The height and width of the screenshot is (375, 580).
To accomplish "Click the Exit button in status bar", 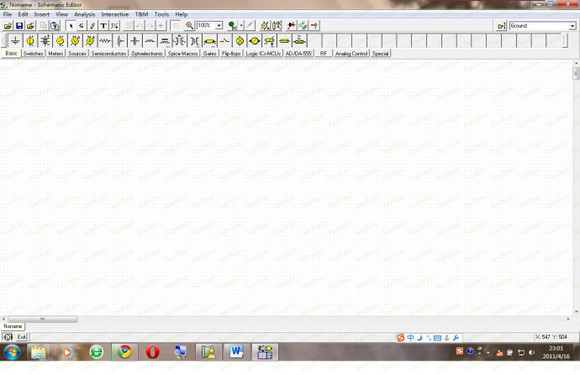I will pyautogui.click(x=21, y=337).
